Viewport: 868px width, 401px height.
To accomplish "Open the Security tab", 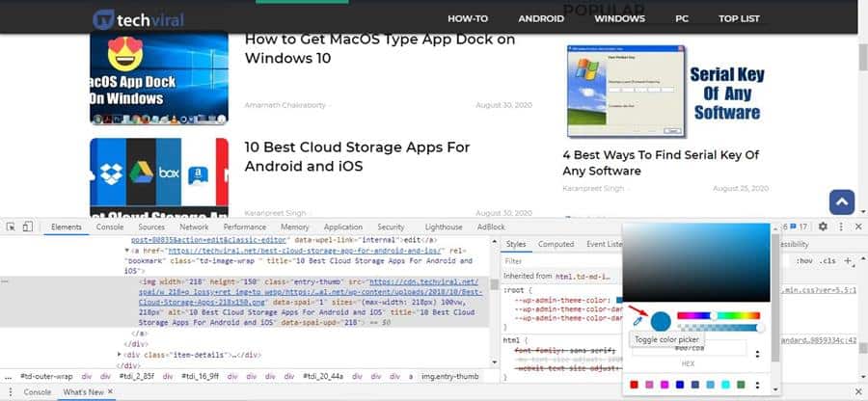I will coord(391,227).
